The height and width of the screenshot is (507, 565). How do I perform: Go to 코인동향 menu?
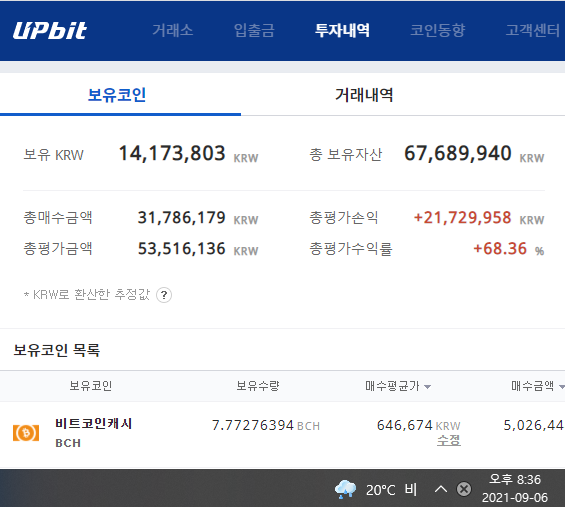tap(438, 30)
